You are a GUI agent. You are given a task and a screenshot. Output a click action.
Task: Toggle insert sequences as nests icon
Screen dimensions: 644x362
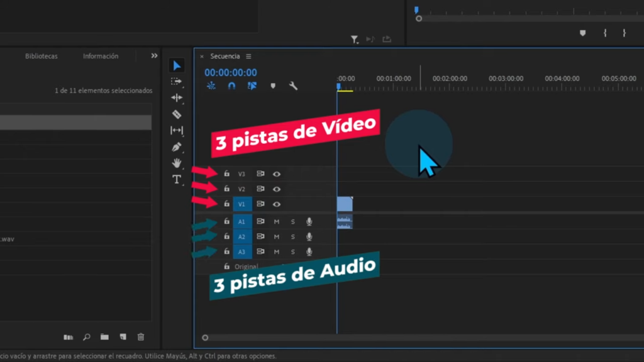click(x=211, y=85)
